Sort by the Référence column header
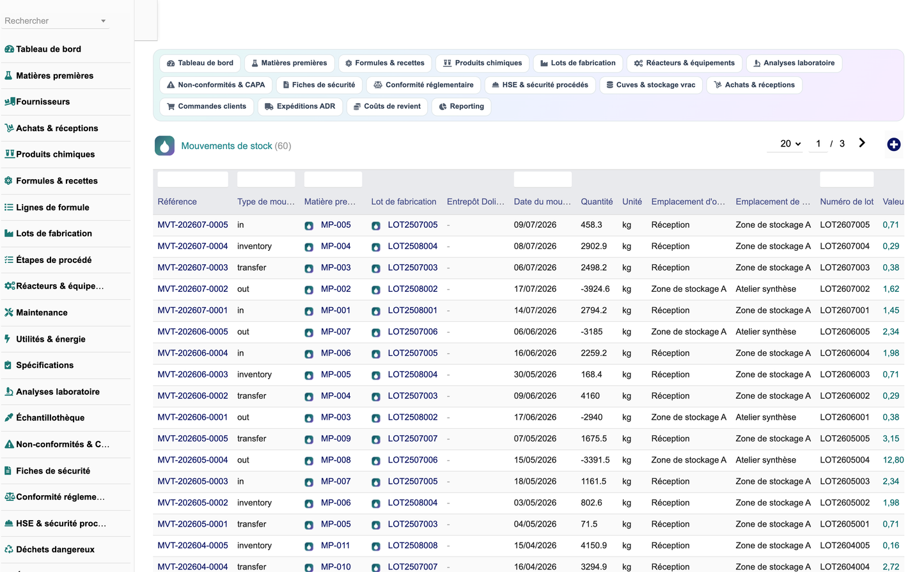The height and width of the screenshot is (572, 924). point(177,202)
